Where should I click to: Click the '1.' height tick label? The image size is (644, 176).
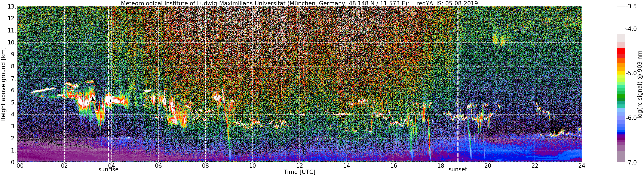13,150
